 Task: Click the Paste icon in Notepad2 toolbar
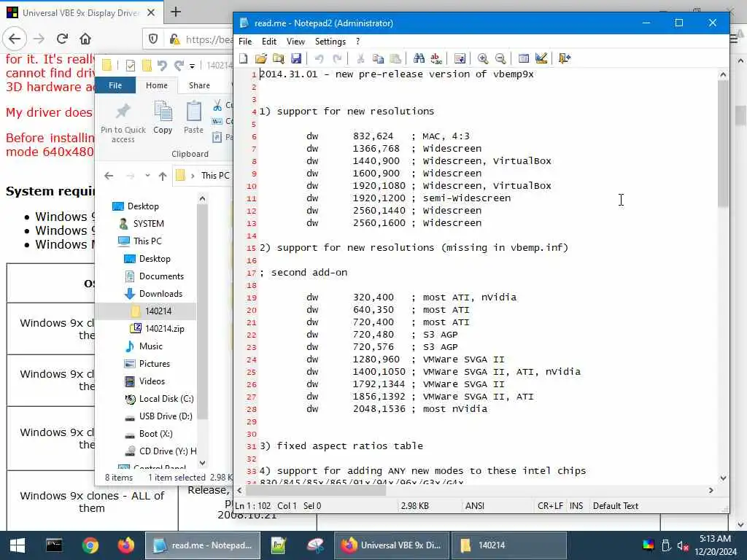point(395,58)
